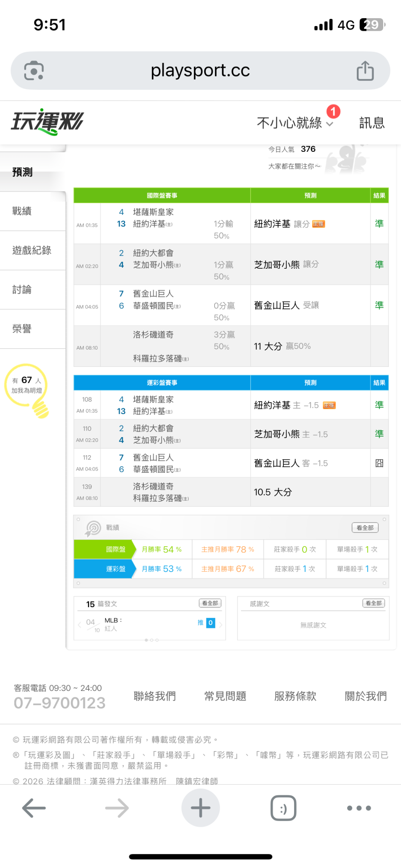
Task: Tap the 玩運彩 logo
Action: pos(48,122)
